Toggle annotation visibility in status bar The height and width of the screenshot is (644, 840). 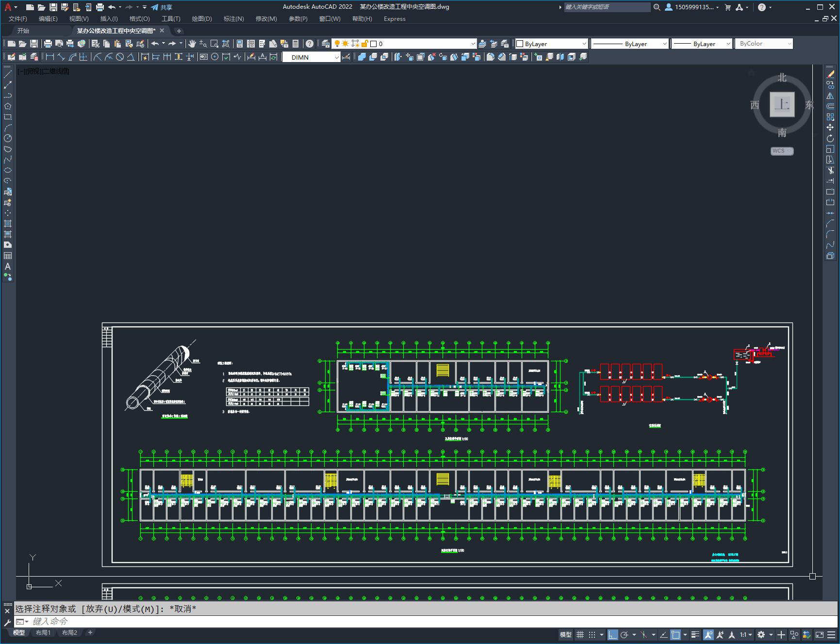708,634
